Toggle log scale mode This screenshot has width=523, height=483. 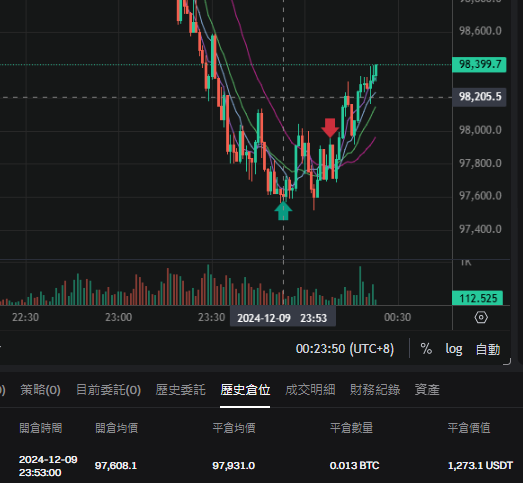[454, 349]
